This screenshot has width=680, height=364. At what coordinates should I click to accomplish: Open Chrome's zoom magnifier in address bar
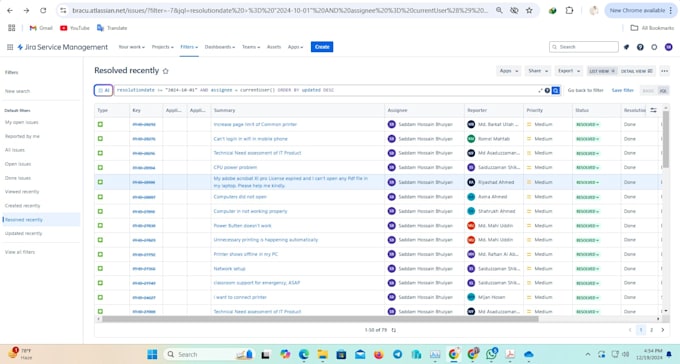[x=499, y=10]
